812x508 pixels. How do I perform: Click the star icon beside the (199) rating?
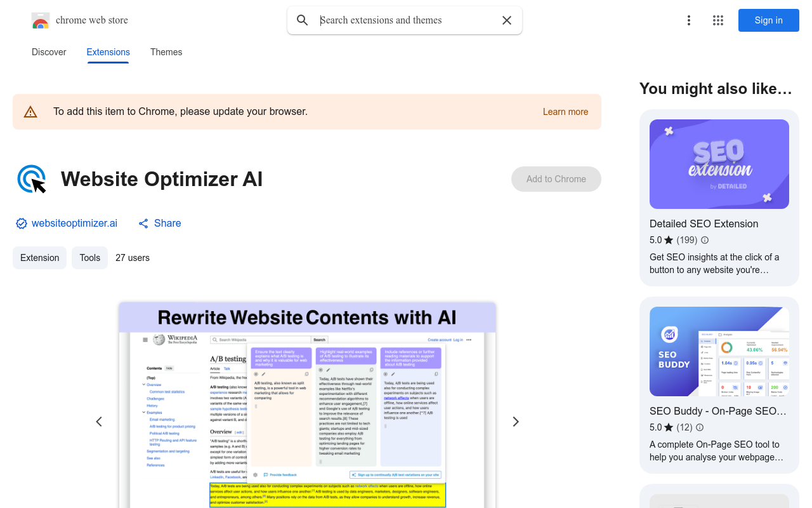pyautogui.click(x=669, y=240)
